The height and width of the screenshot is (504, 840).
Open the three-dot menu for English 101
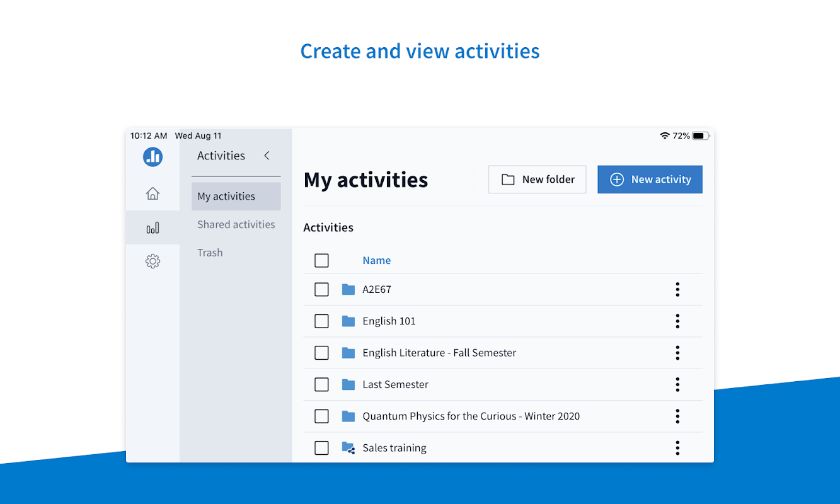[677, 321]
